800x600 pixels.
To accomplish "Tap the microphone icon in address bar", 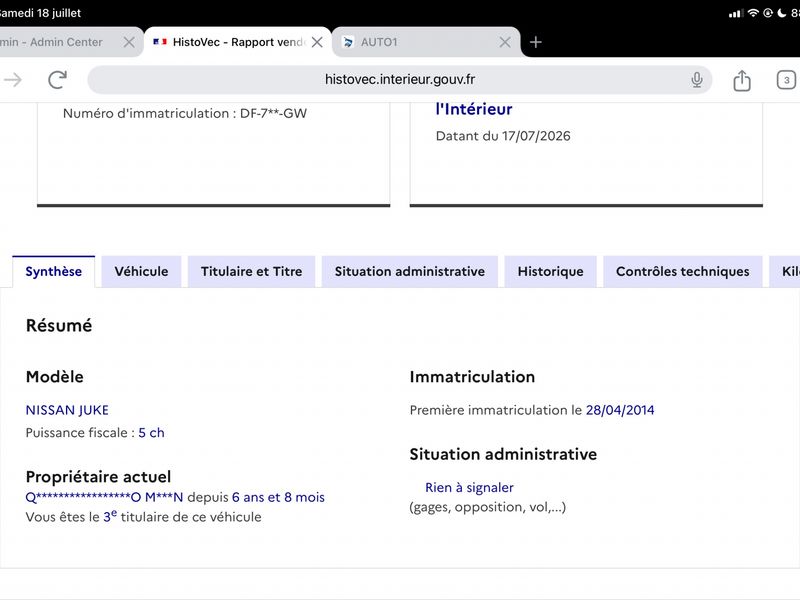I will 697,80.
